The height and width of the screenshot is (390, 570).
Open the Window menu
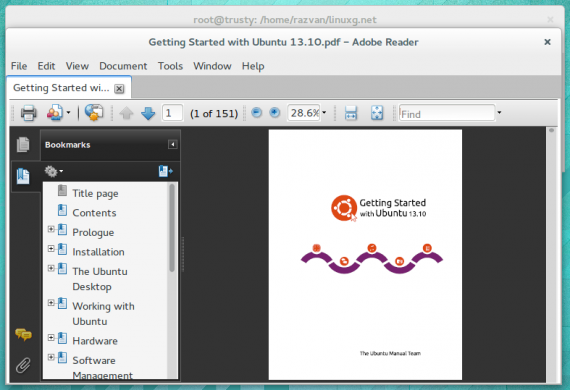(212, 66)
